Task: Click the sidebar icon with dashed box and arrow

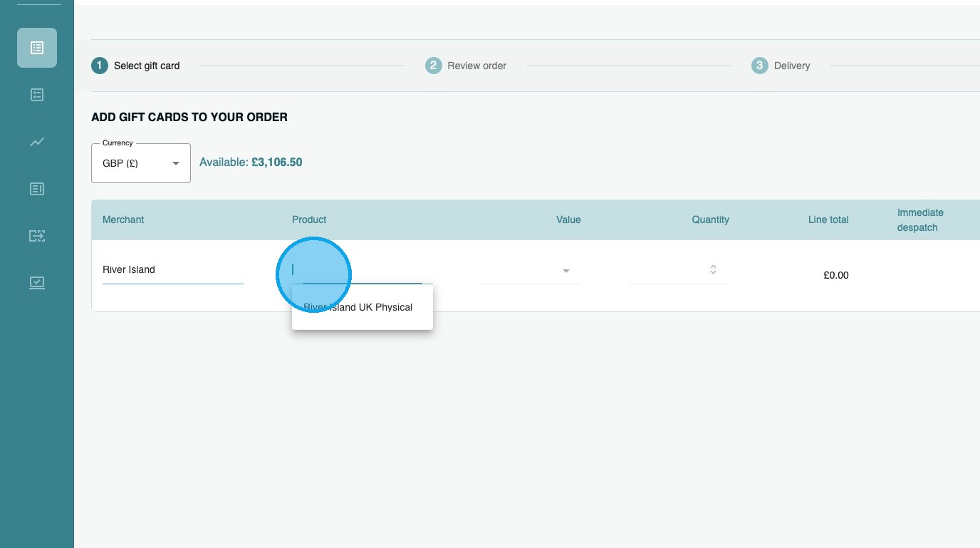Action: 37,236
